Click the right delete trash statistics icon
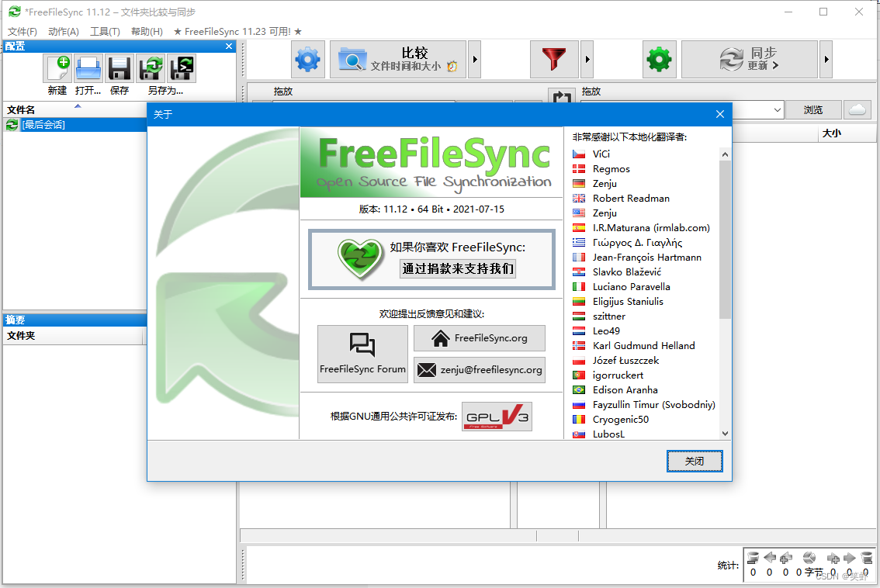Image resolution: width=880 pixels, height=588 pixels. click(867, 558)
